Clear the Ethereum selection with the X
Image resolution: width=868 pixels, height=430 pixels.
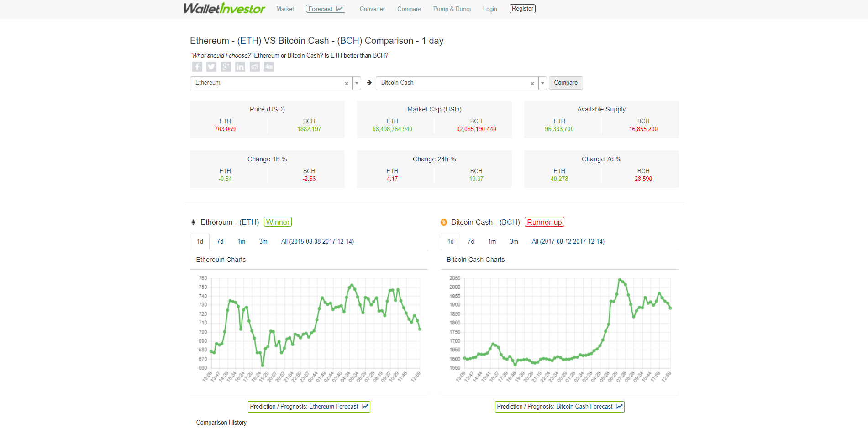pos(347,84)
